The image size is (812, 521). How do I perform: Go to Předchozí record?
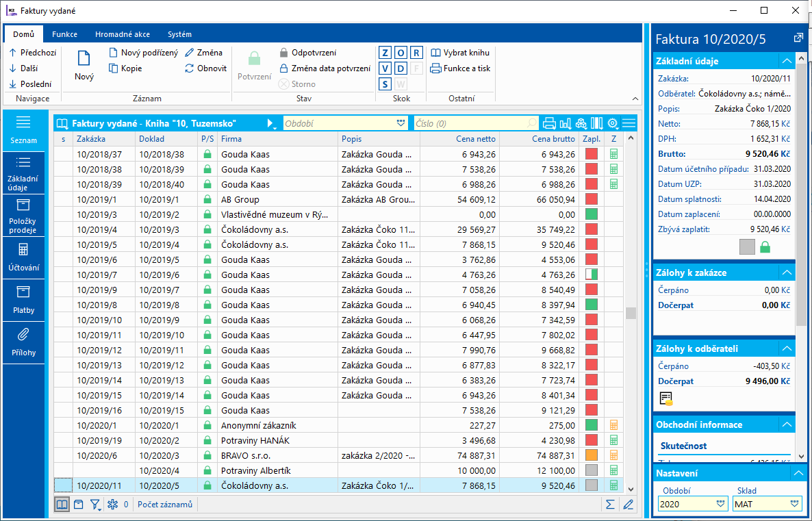click(x=33, y=53)
